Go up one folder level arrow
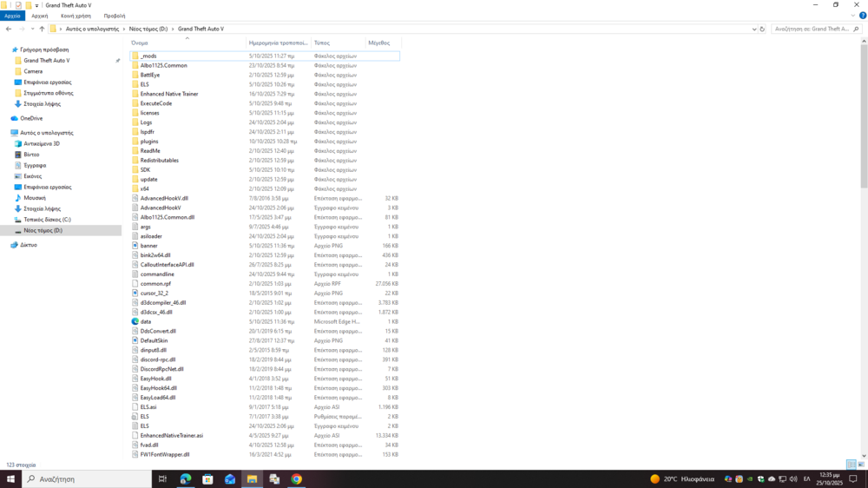868x488 pixels. [x=42, y=29]
